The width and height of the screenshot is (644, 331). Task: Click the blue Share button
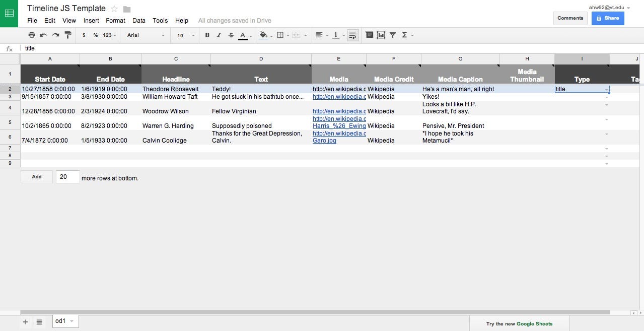(607, 18)
